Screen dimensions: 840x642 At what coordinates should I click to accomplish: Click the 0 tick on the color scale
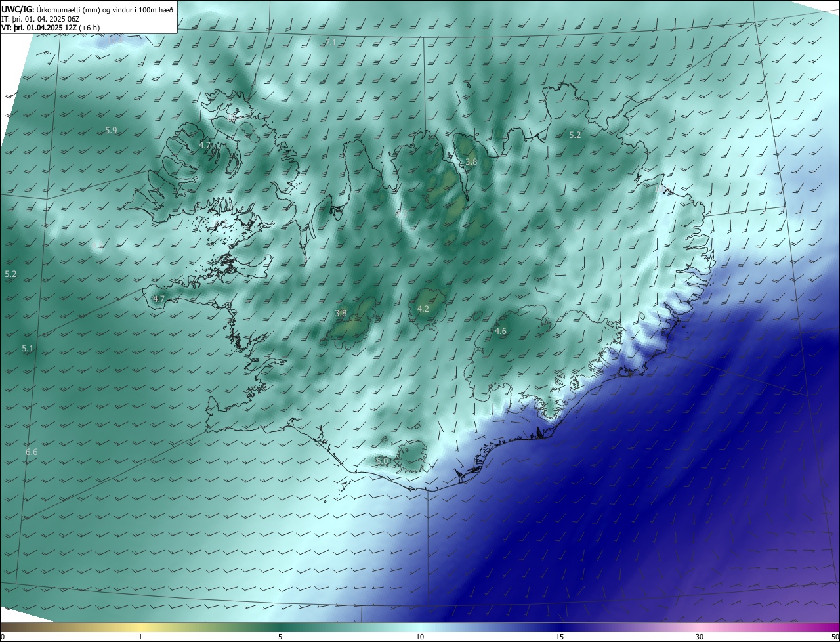point(2,637)
